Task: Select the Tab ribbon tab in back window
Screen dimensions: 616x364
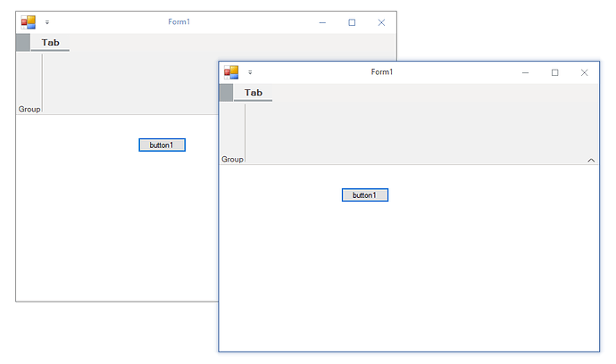Action: pos(50,43)
